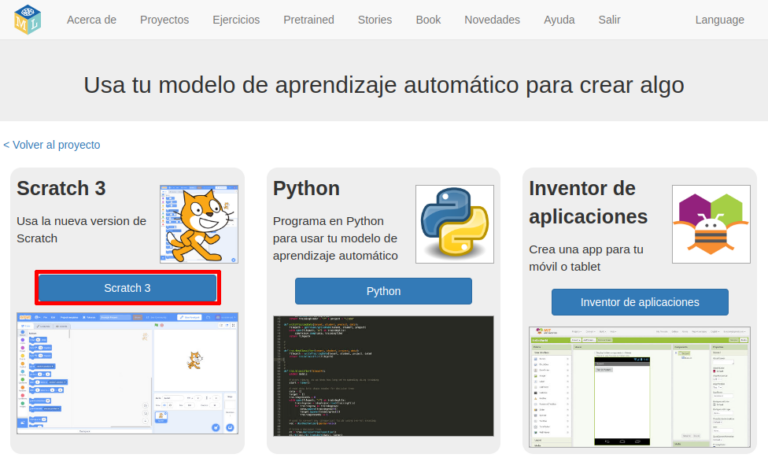Click the Scratch 3 editor screenshot thumbnail

[x=127, y=374]
